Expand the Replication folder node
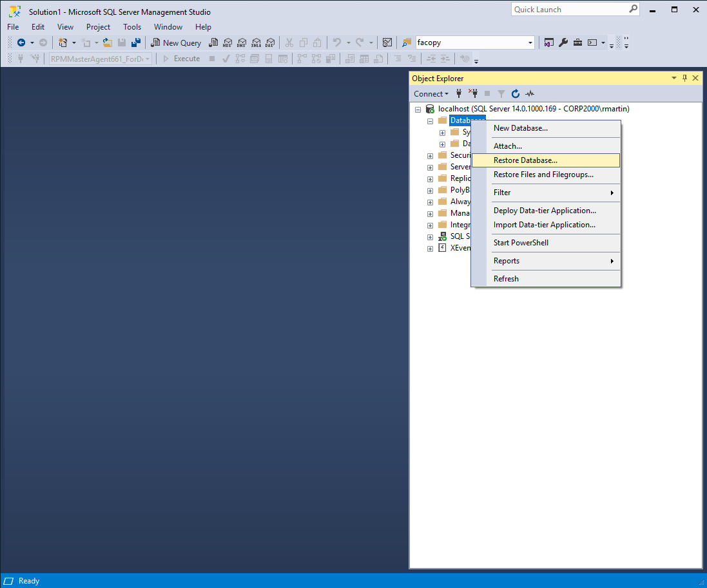 tap(430, 179)
